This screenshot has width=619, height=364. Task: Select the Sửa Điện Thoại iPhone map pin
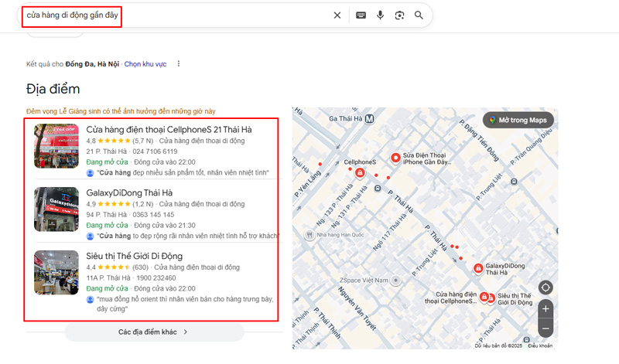pos(395,158)
